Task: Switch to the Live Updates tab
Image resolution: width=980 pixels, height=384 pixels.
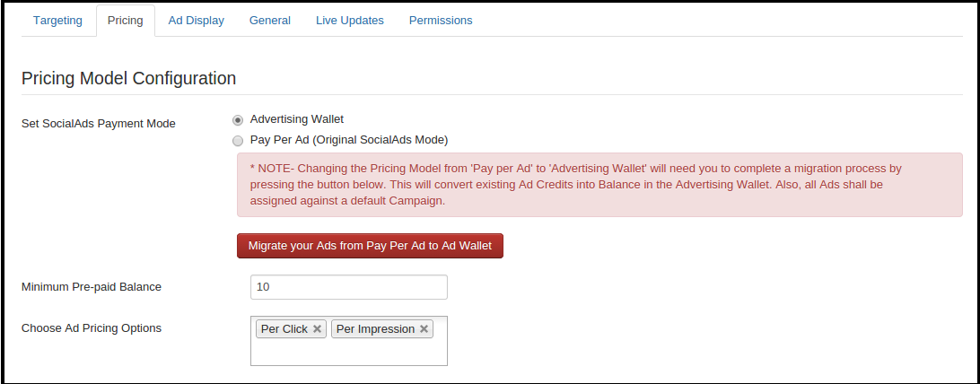Action: pyautogui.click(x=350, y=20)
